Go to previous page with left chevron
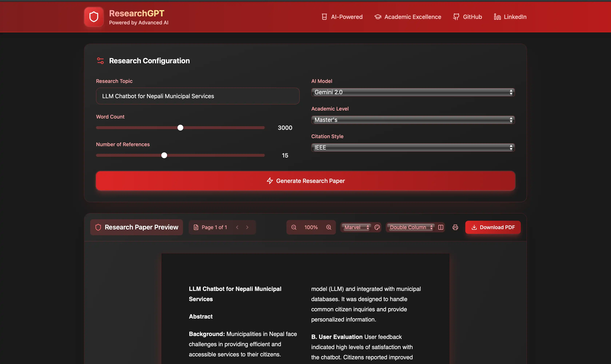 coord(237,227)
